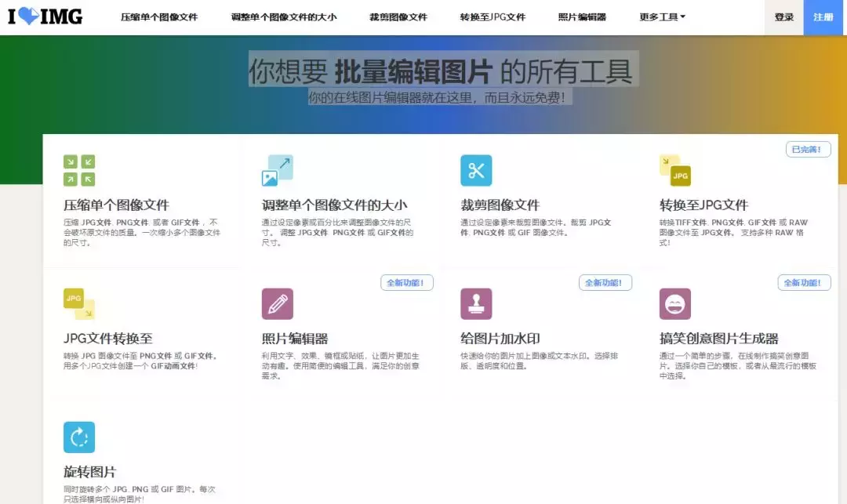Click the compress card description starting 压缩 JPG文件
The width and height of the screenshot is (847, 504).
(x=141, y=233)
